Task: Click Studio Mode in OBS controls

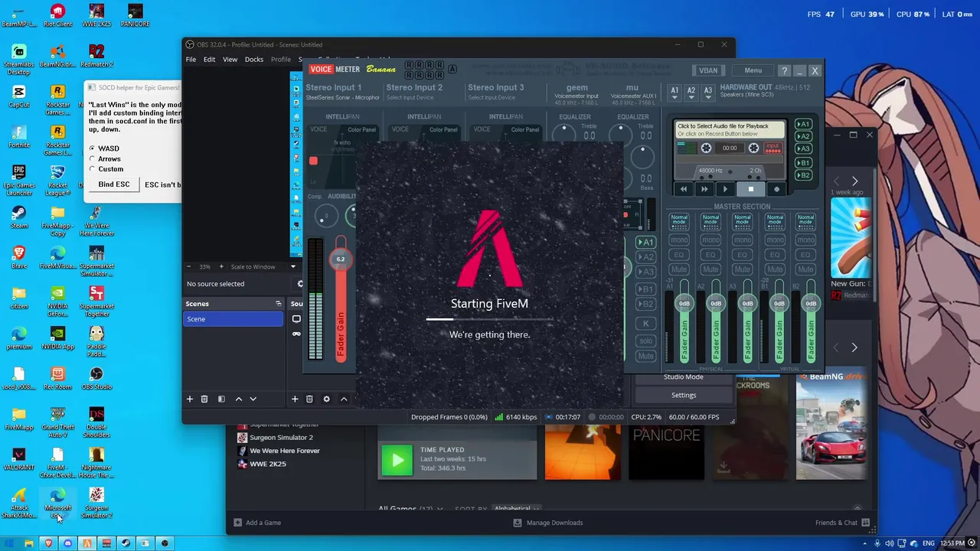Action: point(684,377)
